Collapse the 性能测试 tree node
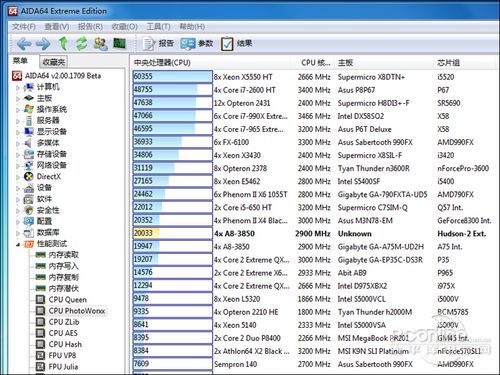Viewport: 500px width, 375px height. pos(18,244)
